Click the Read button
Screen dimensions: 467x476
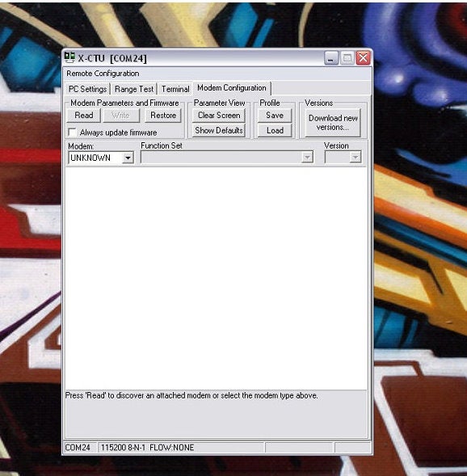84,116
